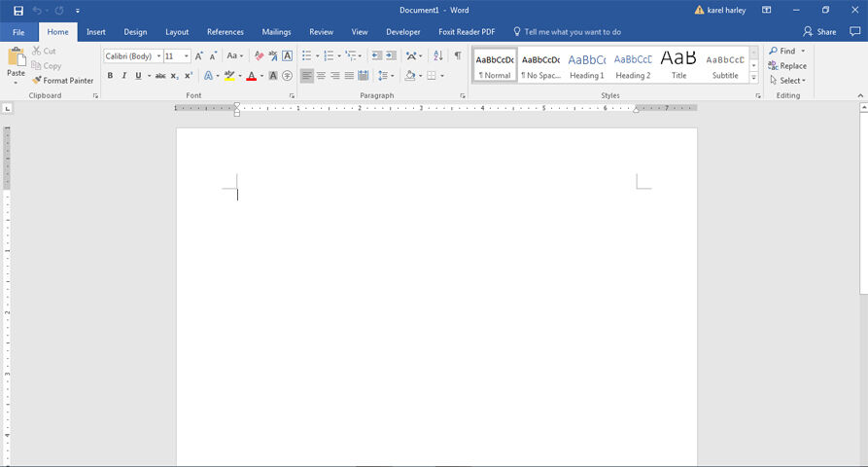This screenshot has width=868, height=467.
Task: Open Ribbon Display Options icon
Action: [767, 10]
